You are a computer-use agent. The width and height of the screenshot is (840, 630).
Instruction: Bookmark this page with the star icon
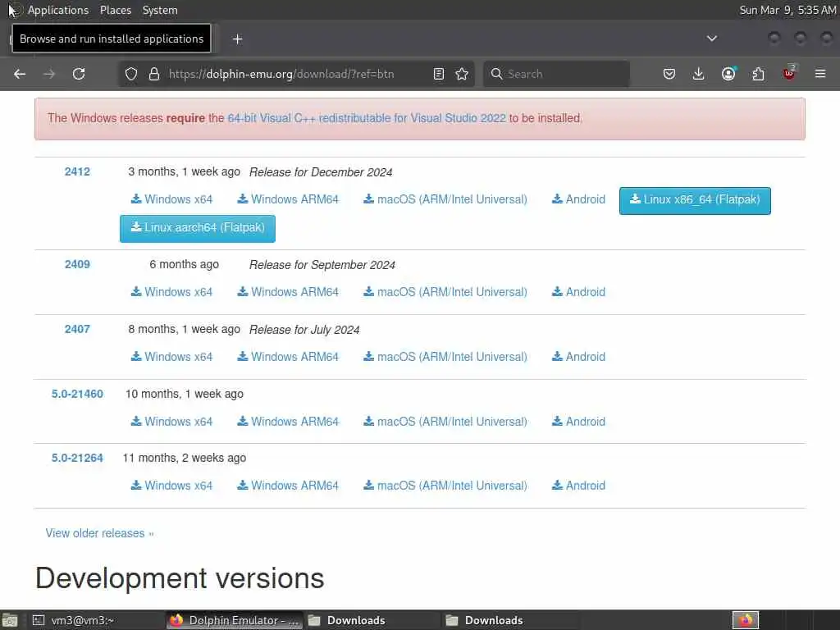462,74
